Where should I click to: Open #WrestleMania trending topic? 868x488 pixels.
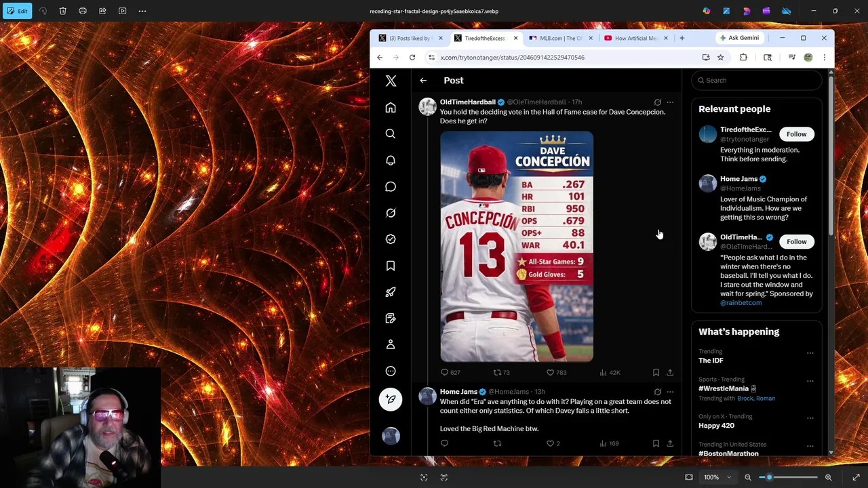click(x=727, y=389)
